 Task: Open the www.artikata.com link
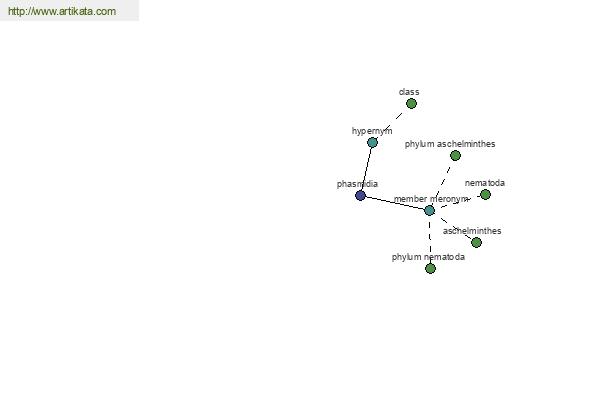(x=62, y=11)
